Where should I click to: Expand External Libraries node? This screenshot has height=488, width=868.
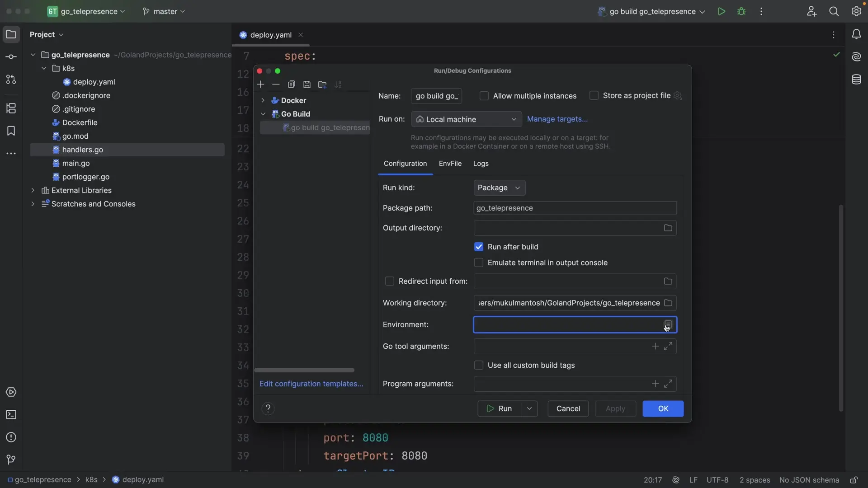tap(33, 190)
